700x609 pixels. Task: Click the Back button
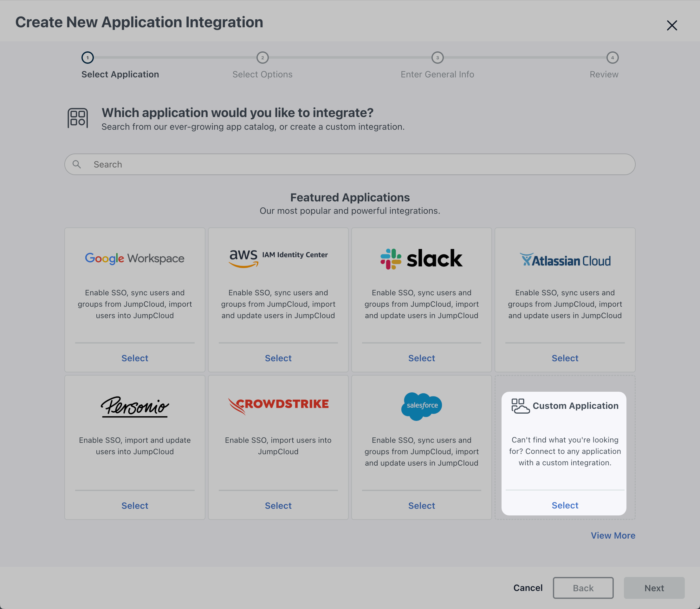point(583,588)
